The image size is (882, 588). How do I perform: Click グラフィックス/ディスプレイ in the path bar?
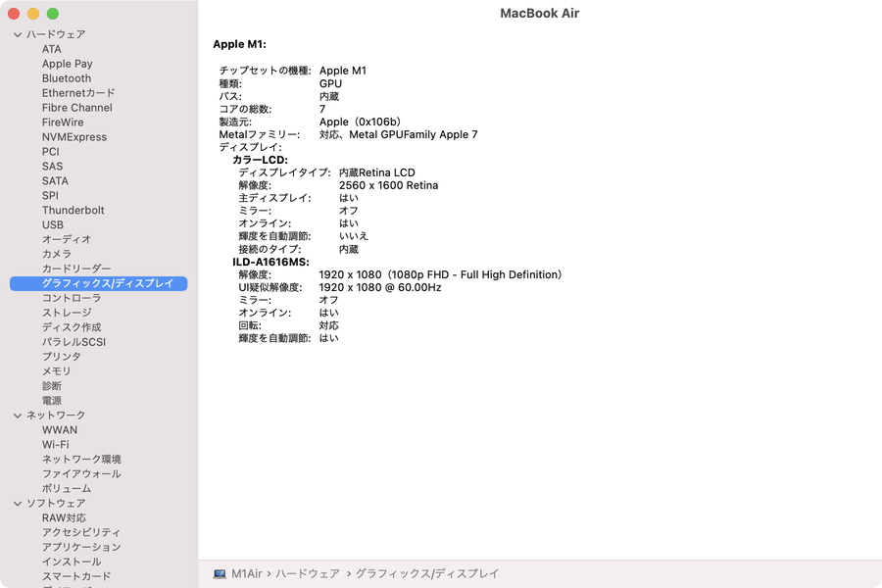(x=427, y=574)
